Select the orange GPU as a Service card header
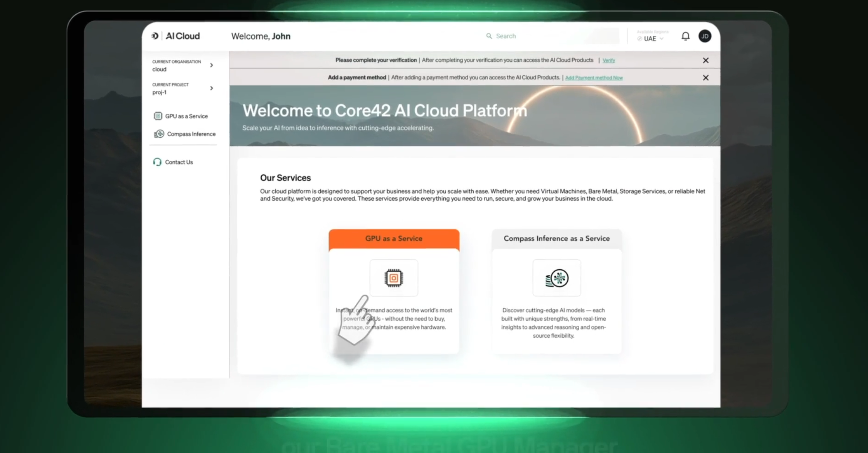Screen dimensions: 868x453 pos(394,239)
